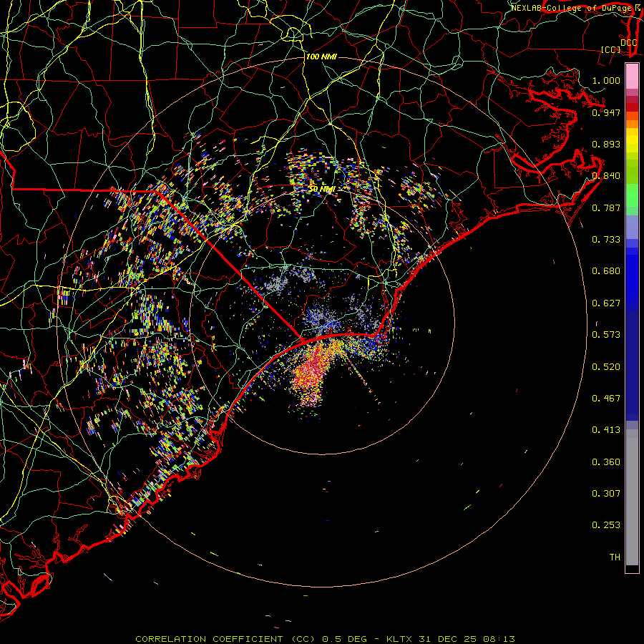Select the 0.947 scale value

606,112
